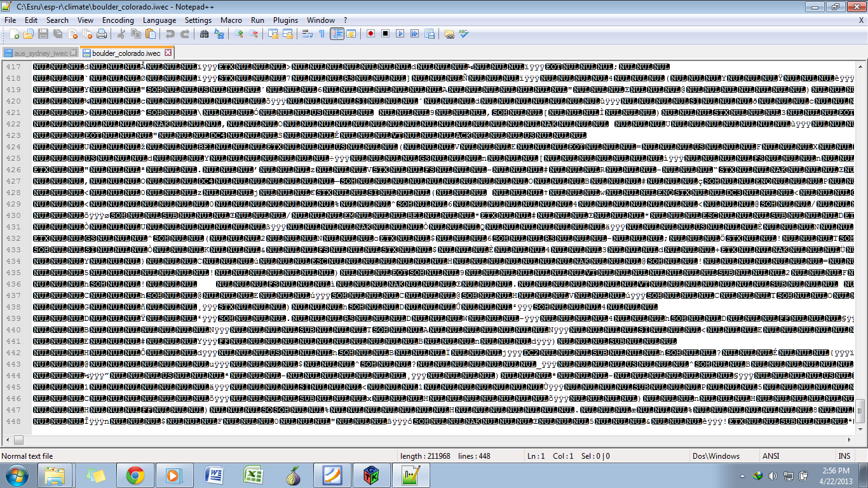Click the Zoom In magnifier icon
Viewport: 868px width, 488px height.
(x=239, y=34)
